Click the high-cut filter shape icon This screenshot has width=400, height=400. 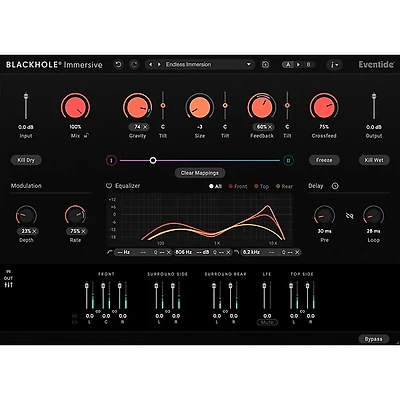tap(236, 252)
